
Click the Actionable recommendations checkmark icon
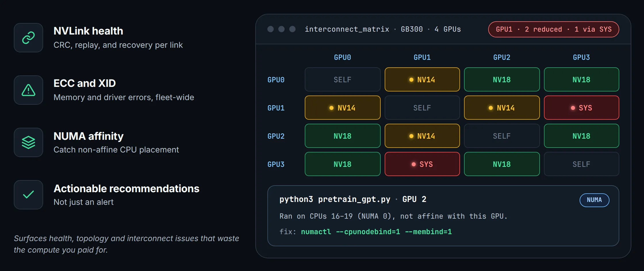pyautogui.click(x=28, y=195)
